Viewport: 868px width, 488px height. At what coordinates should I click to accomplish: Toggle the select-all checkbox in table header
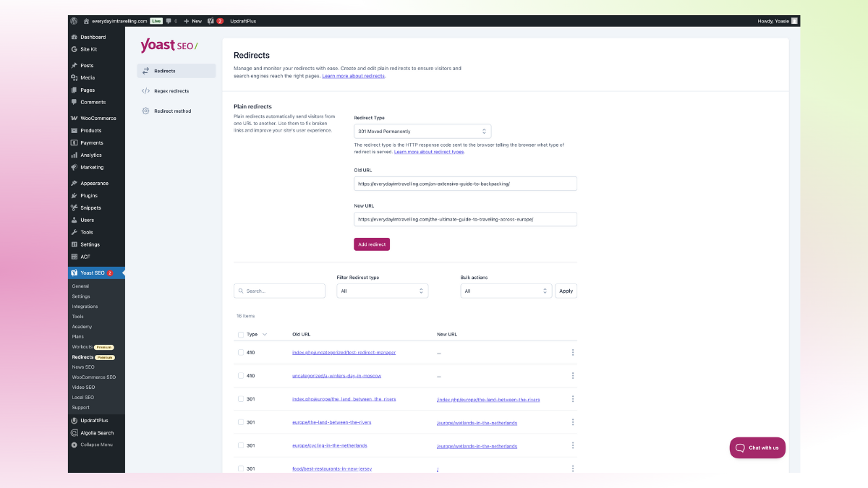[241, 335]
